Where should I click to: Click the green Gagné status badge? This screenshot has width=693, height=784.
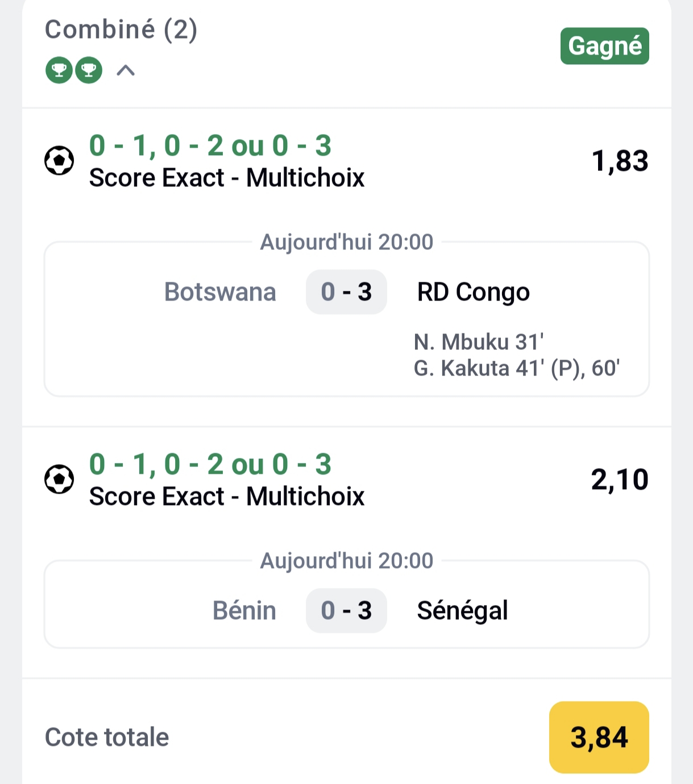coord(604,46)
